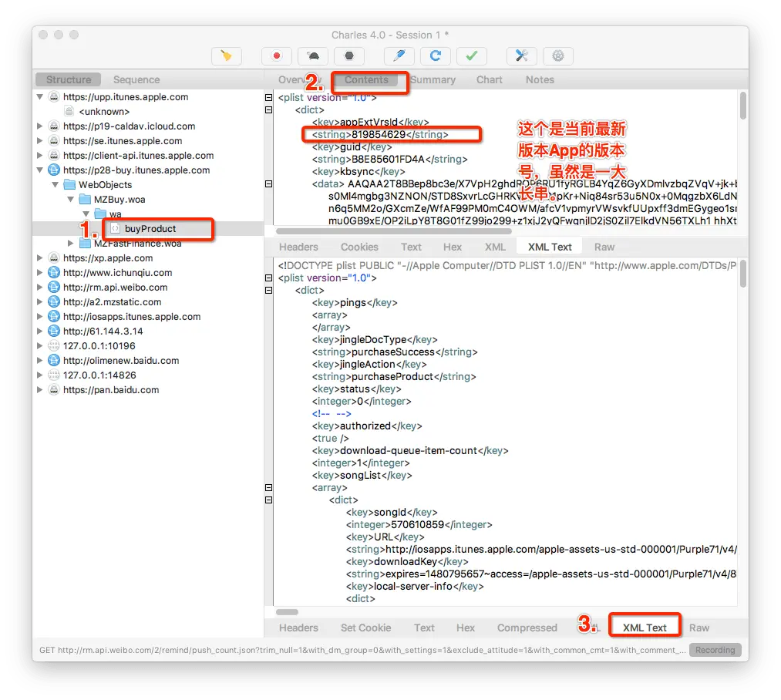781x700 pixels.
Task: Switch to Structure view tab
Action: (x=69, y=79)
